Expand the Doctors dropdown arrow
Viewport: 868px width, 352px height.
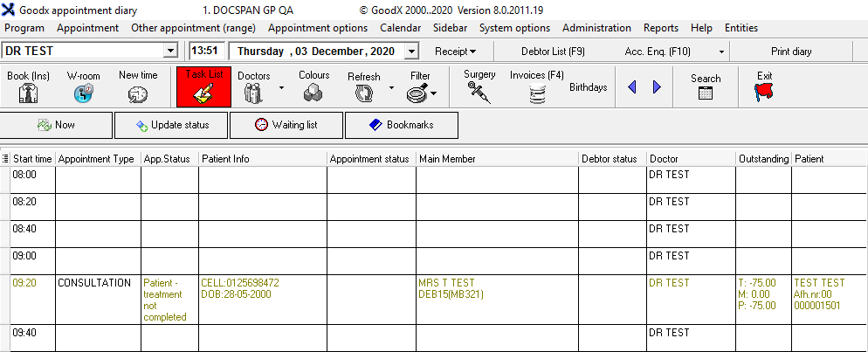point(281,88)
